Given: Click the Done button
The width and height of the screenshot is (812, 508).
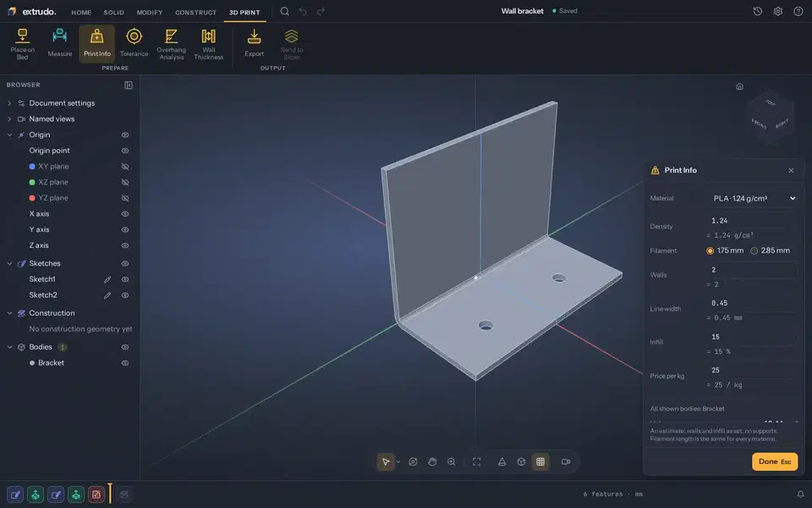Looking at the screenshot, I should pos(775,462).
